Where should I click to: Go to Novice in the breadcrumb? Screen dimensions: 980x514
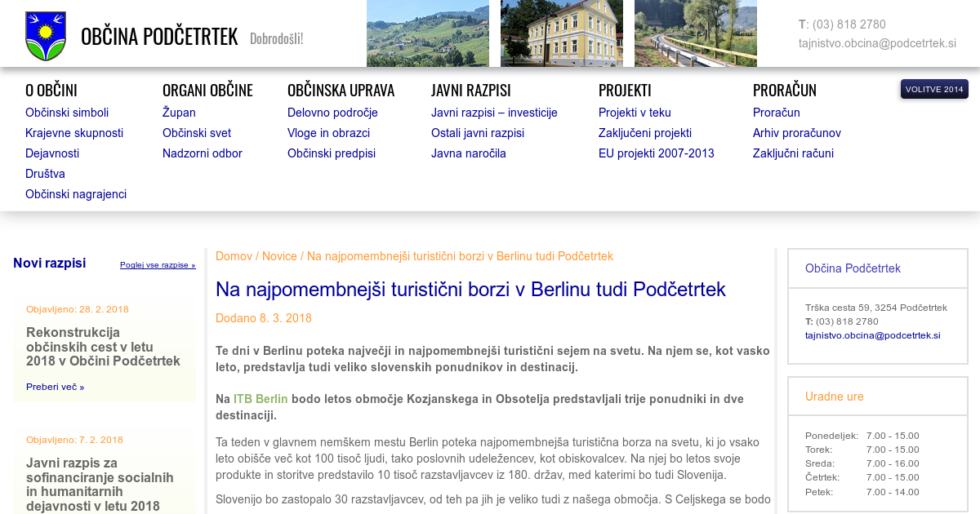point(279,256)
